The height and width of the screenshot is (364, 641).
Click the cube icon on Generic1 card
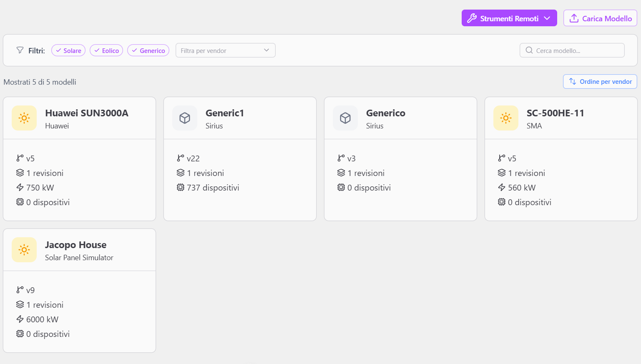tap(185, 118)
